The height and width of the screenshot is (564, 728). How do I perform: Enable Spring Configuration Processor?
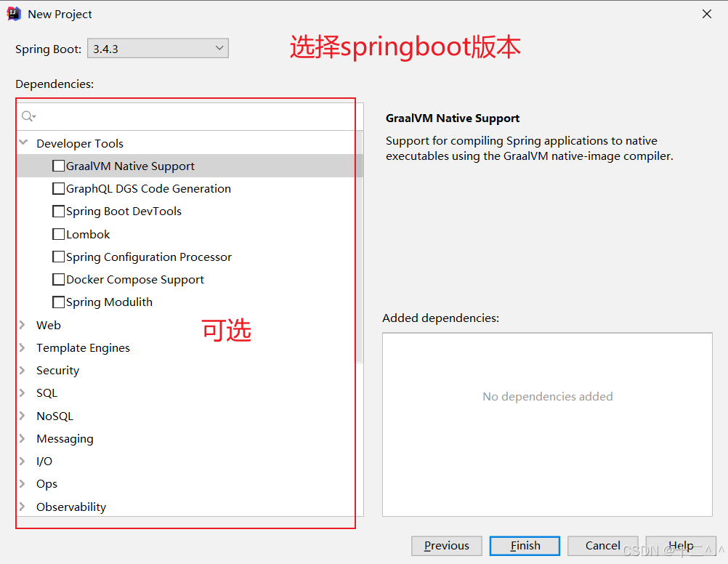58,256
